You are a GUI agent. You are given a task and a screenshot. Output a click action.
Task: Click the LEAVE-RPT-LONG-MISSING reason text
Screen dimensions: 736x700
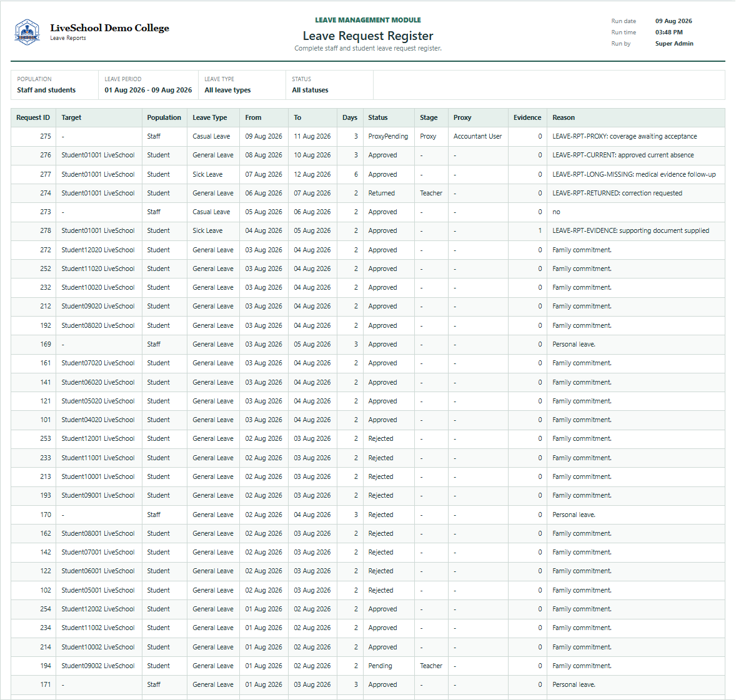pos(634,174)
